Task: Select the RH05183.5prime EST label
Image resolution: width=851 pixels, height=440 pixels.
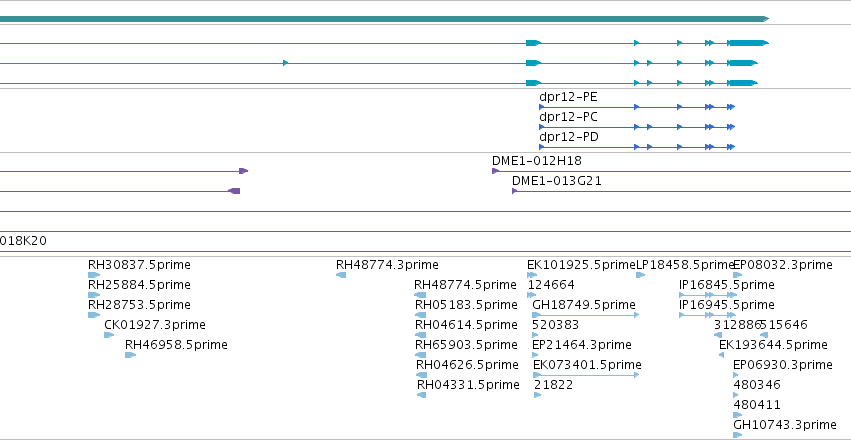Action: (x=466, y=304)
